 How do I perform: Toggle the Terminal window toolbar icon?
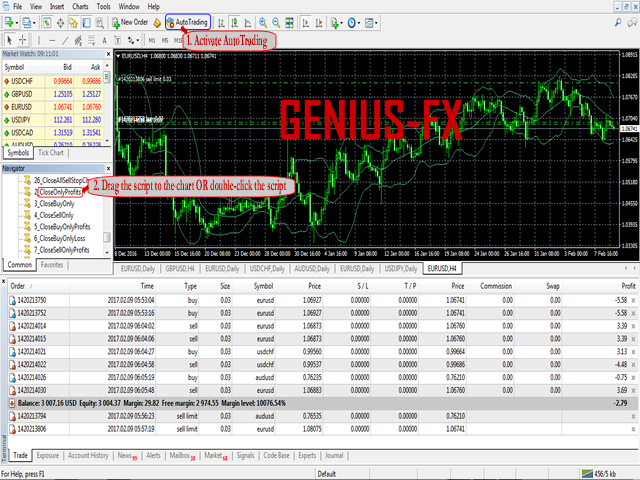[x=87, y=22]
